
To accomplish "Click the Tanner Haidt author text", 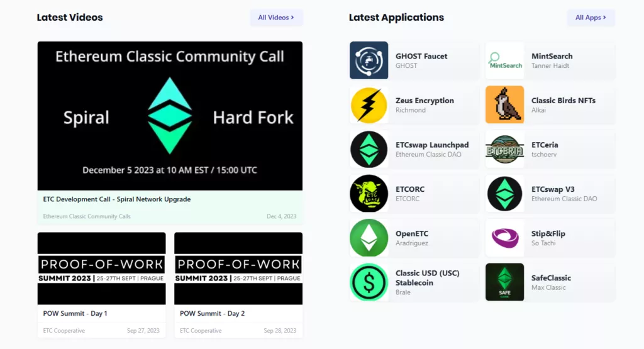I will [x=550, y=65].
